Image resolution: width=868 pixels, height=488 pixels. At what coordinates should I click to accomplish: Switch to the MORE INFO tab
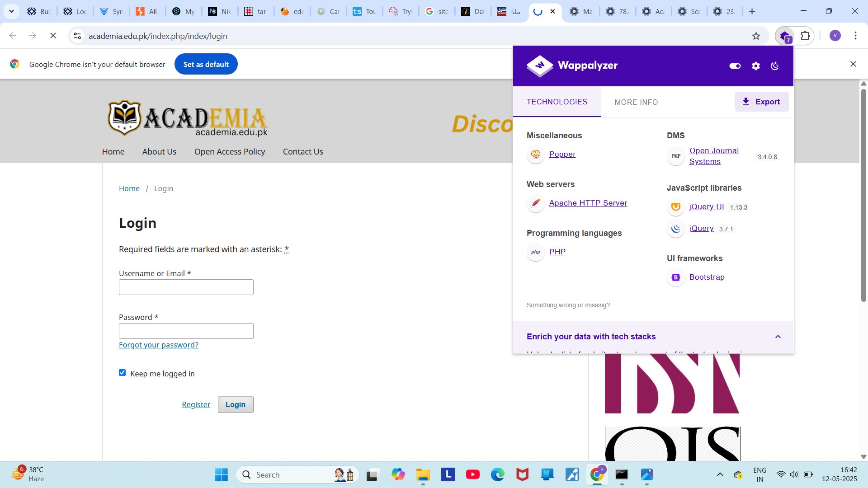(x=636, y=102)
